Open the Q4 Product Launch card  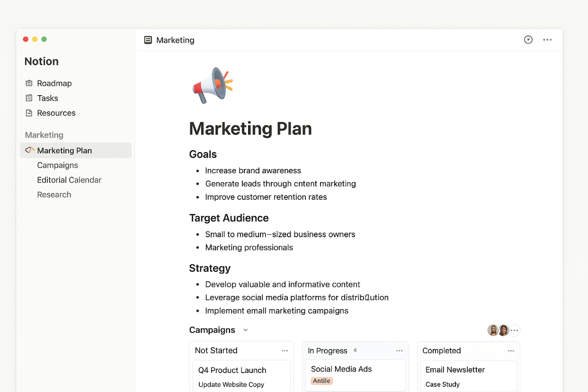tap(232, 370)
